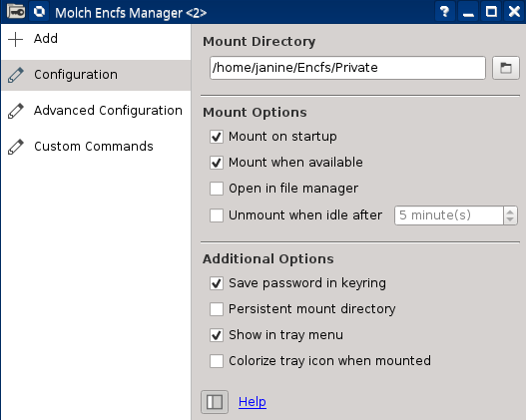
Task: Browse for a mount directory folder
Action: pyautogui.click(x=505, y=68)
